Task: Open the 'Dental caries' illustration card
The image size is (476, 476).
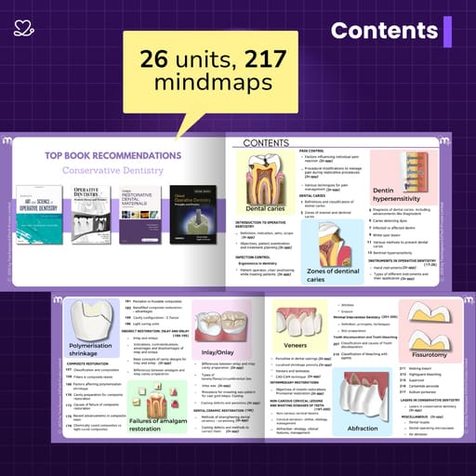Action: [266, 182]
